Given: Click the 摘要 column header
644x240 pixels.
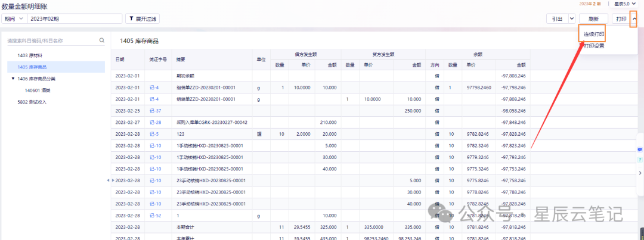Looking at the screenshot, I should tap(181, 60).
